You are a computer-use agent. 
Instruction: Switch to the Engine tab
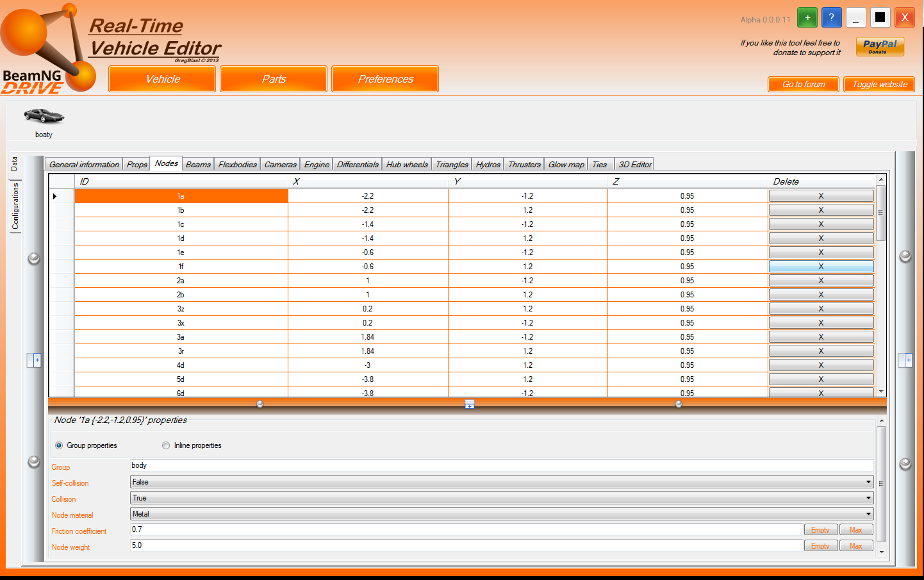tap(317, 165)
